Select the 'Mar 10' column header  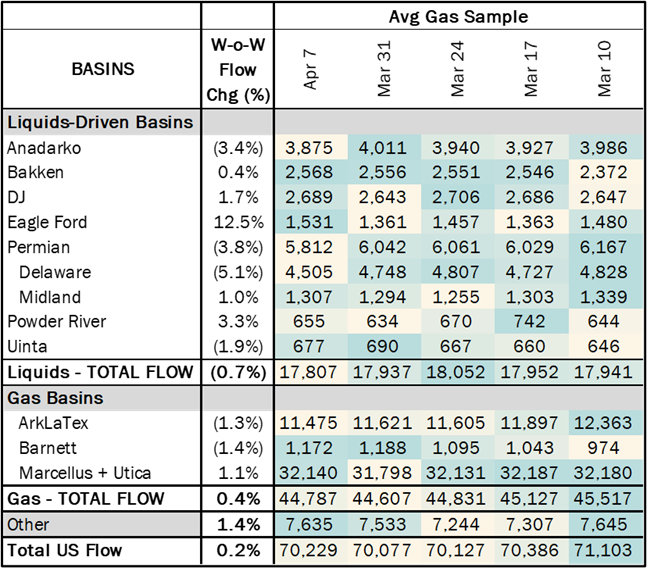tap(604, 69)
